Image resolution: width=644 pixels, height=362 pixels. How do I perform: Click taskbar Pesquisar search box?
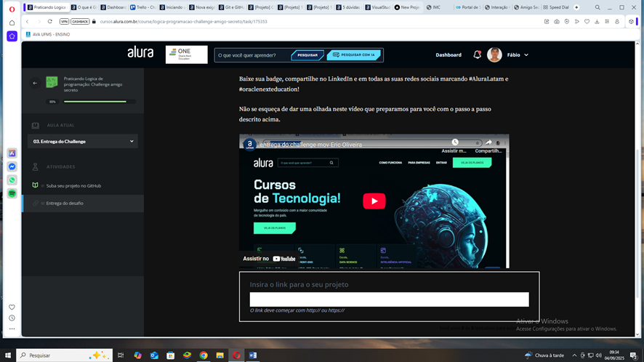pos(64,355)
